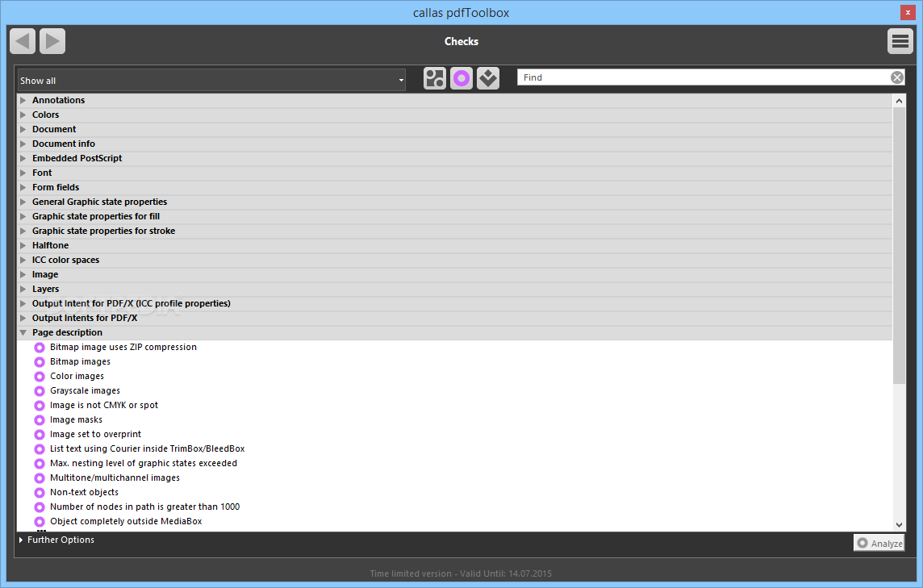Expand Output Intent for PDF/X (ICC profile properties)
Screen dimensions: 923x588
click(x=23, y=304)
